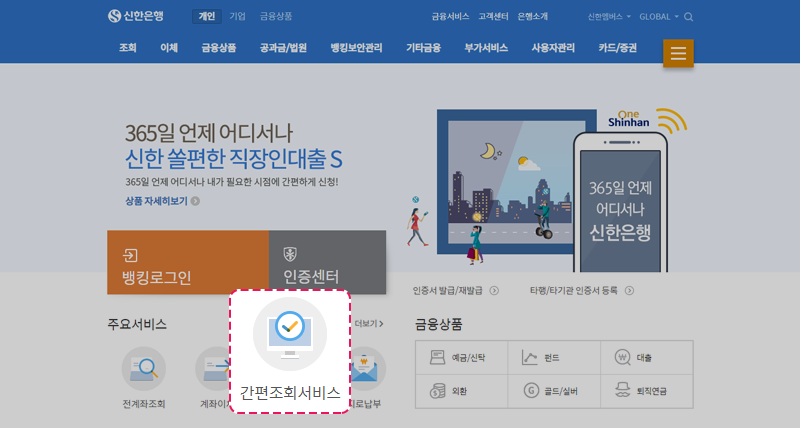Open 타행/타기관 인증서 등록 link
Image resolution: width=800 pixels, height=428 pixels.
(x=574, y=291)
